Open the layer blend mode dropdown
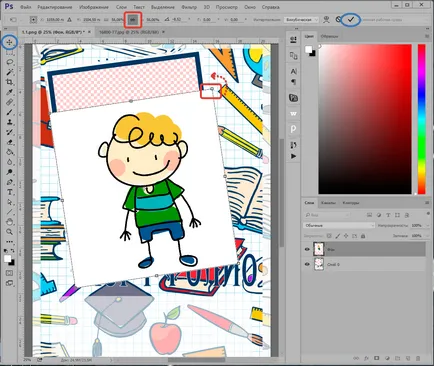This screenshot has height=366, width=434. tap(339, 226)
